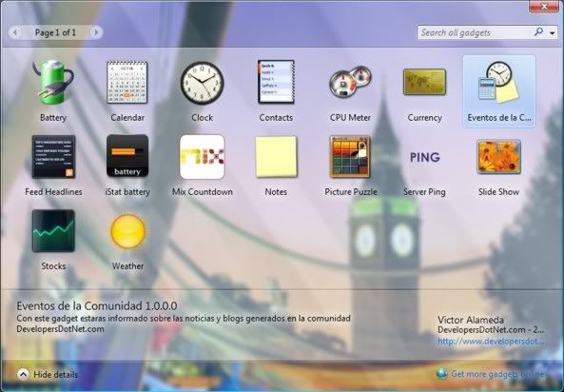Screen dimensions: 564x392
Task: Click the Hide details label
Action: click(x=55, y=375)
